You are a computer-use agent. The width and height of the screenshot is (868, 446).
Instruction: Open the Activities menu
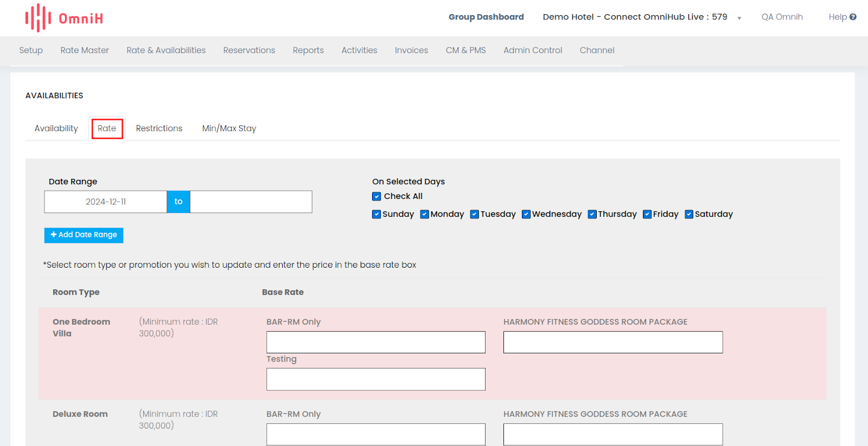pos(359,50)
